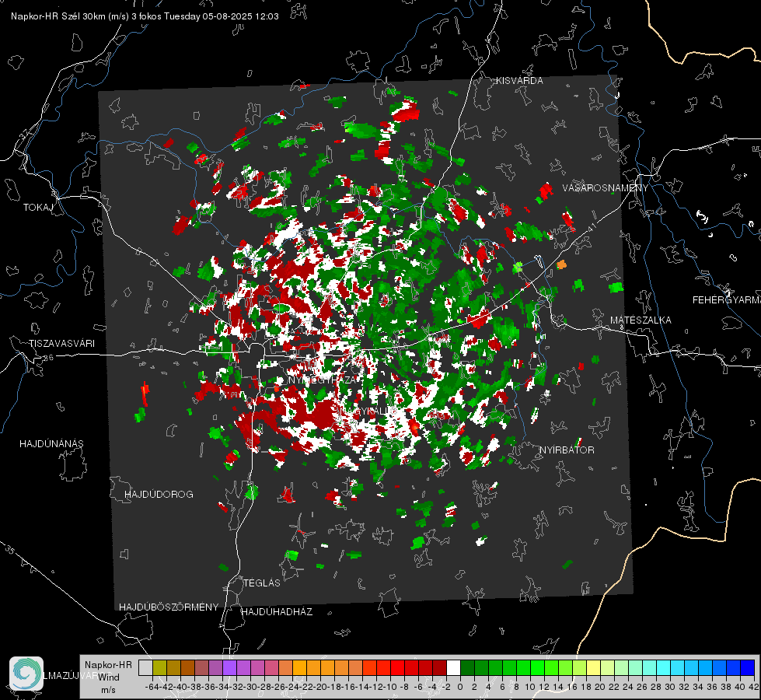Image resolution: width=761 pixels, height=700 pixels.
Task: Click road number 35 at lower left
Action: point(9,550)
